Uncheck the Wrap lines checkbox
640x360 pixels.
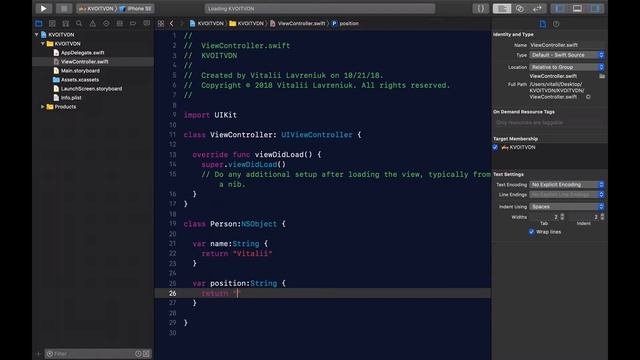click(x=531, y=232)
